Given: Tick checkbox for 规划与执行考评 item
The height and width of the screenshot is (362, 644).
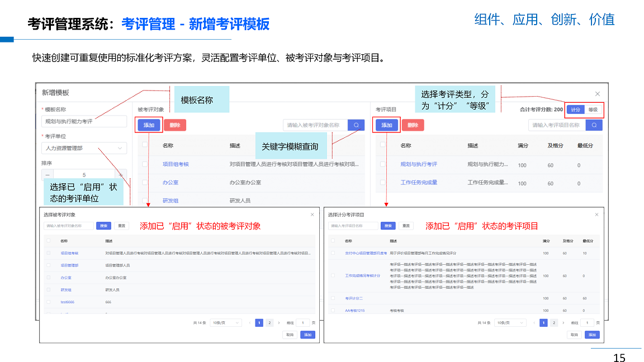Looking at the screenshot, I should (x=383, y=164).
